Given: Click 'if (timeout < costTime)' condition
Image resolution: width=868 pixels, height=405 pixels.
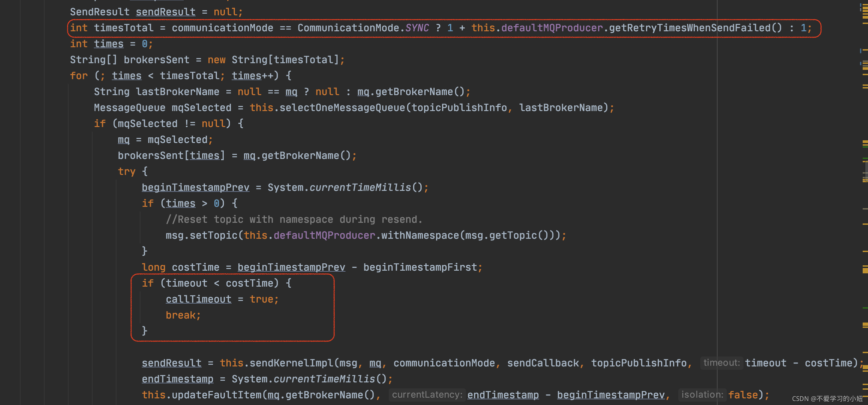Looking at the screenshot, I should click(210, 283).
